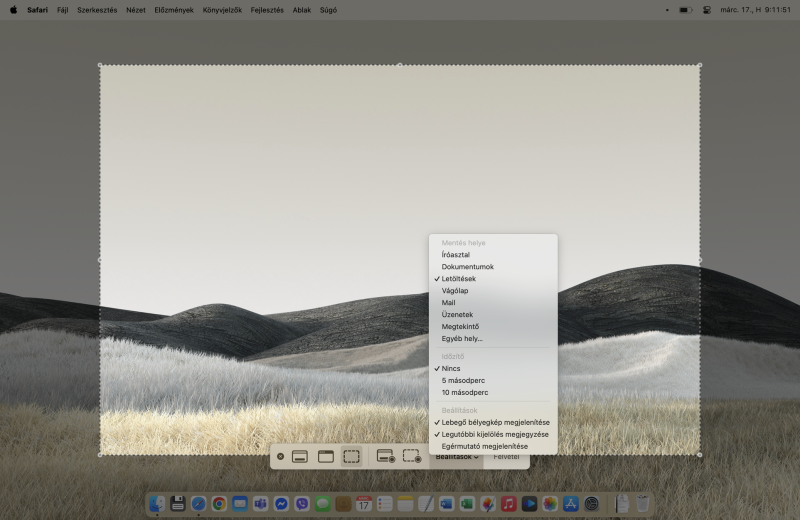The image size is (800, 520).
Task: Open TextEdit from the Dock
Action: point(426,504)
